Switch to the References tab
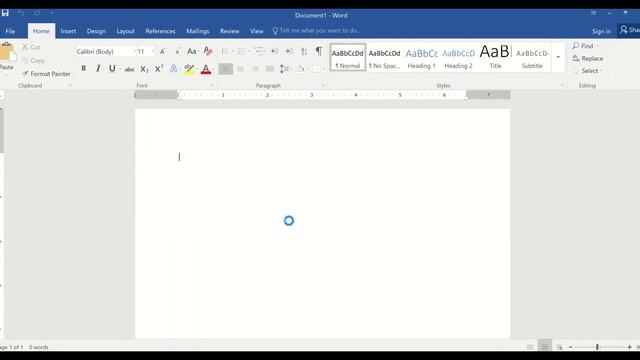This screenshot has height=360, width=640. 160,31
